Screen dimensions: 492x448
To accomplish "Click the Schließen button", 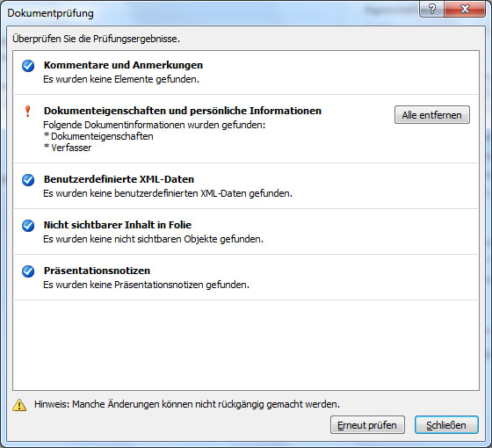I will (446, 425).
